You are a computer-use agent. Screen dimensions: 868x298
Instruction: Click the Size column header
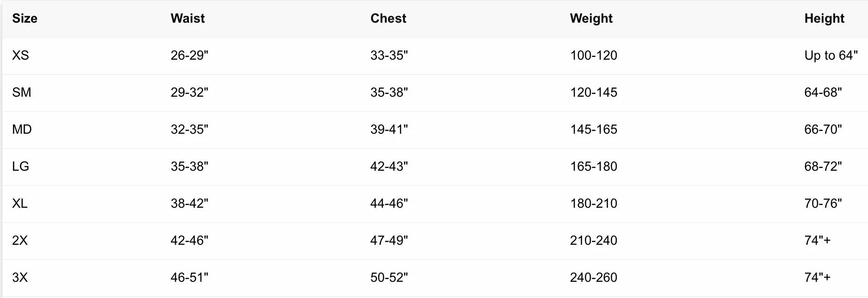(25, 19)
